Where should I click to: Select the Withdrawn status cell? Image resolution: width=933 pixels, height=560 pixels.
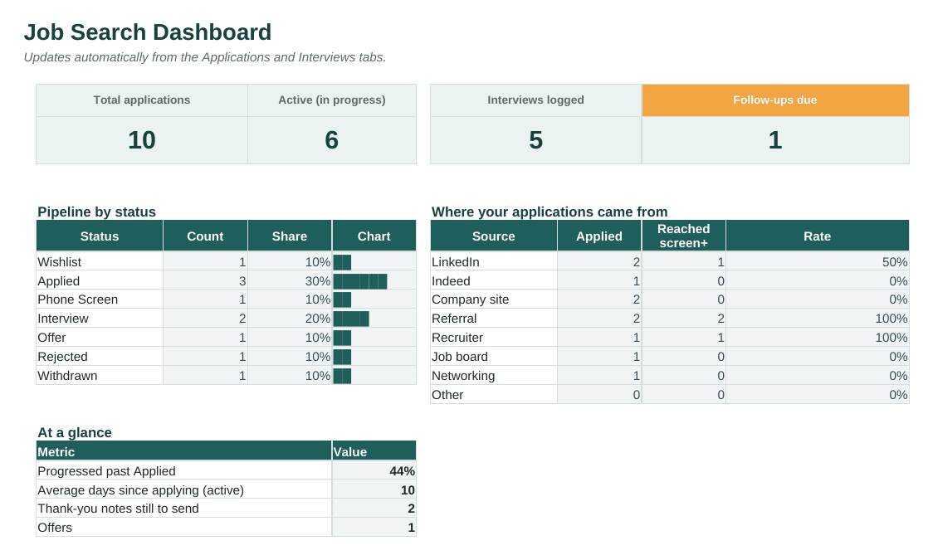point(100,376)
